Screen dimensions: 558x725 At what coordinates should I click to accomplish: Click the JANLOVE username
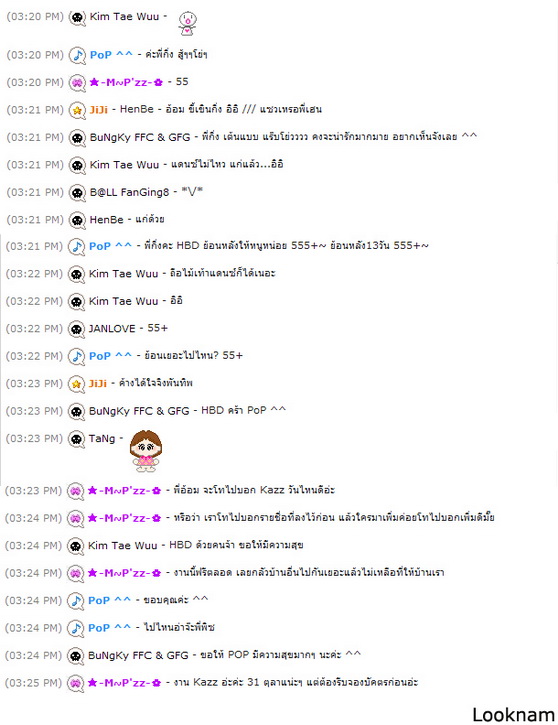point(112,329)
